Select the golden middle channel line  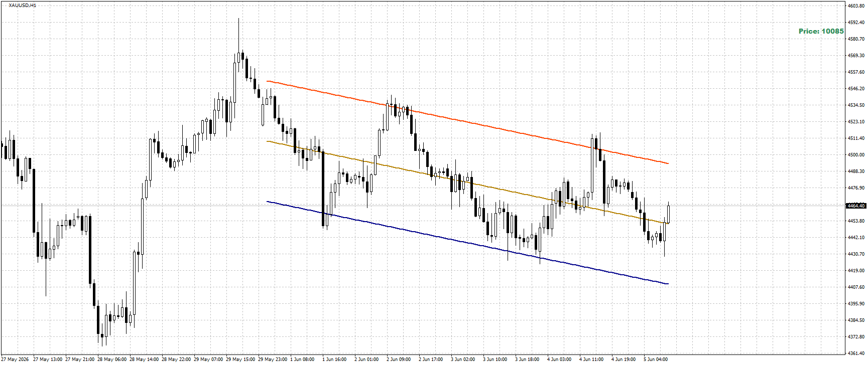point(467,182)
